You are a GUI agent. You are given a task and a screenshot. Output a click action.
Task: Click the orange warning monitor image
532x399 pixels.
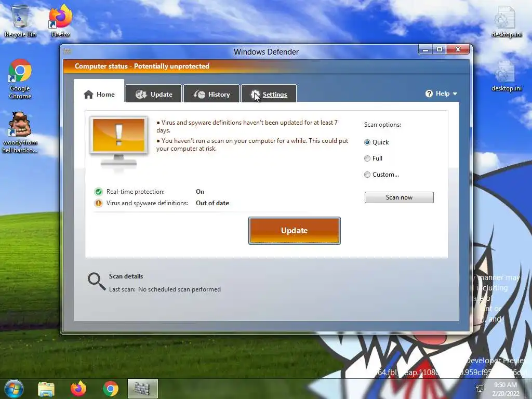tap(119, 142)
